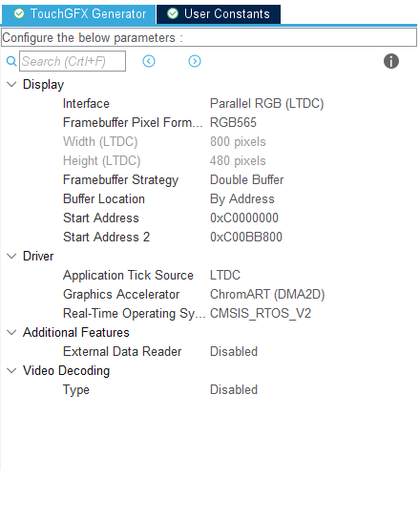This screenshot has width=420, height=519.
Task: Select the External Data Reader row
Action: click(x=209, y=351)
